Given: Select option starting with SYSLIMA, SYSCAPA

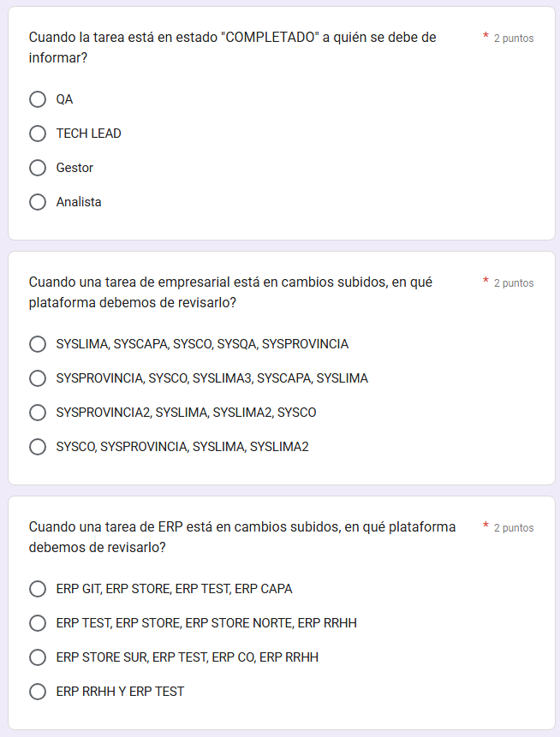Looking at the screenshot, I should 38,344.
